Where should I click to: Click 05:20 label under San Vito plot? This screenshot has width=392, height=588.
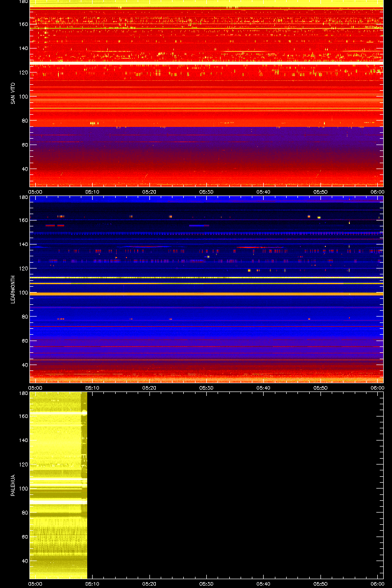149,192
